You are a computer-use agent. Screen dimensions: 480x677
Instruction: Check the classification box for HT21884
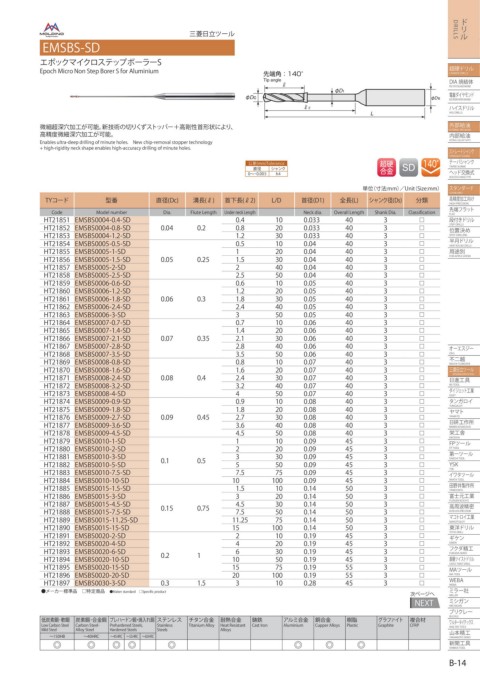tap(422, 481)
